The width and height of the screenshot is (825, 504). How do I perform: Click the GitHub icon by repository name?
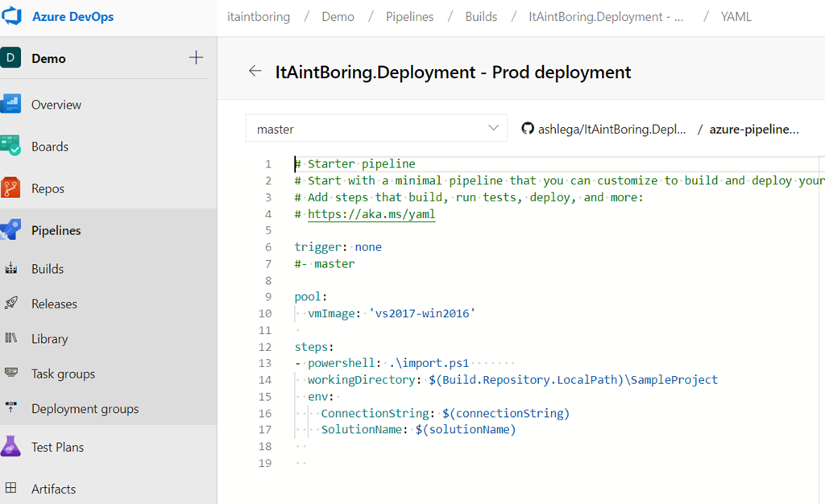click(x=527, y=128)
